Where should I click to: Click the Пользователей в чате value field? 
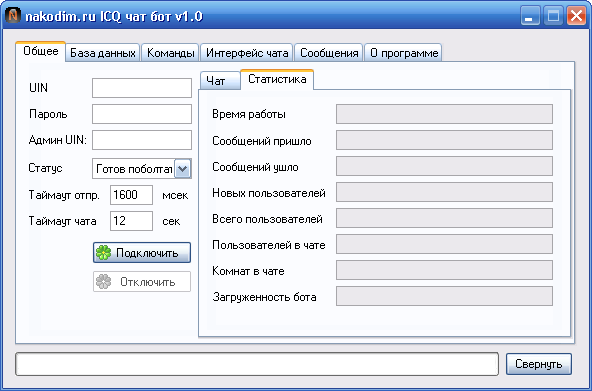pyautogui.click(x=444, y=244)
